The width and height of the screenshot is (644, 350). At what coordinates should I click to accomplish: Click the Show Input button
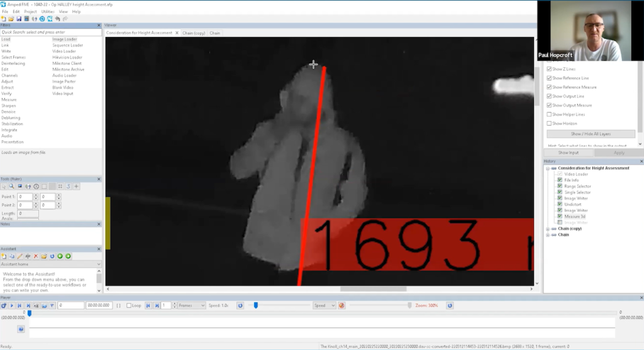(x=568, y=153)
